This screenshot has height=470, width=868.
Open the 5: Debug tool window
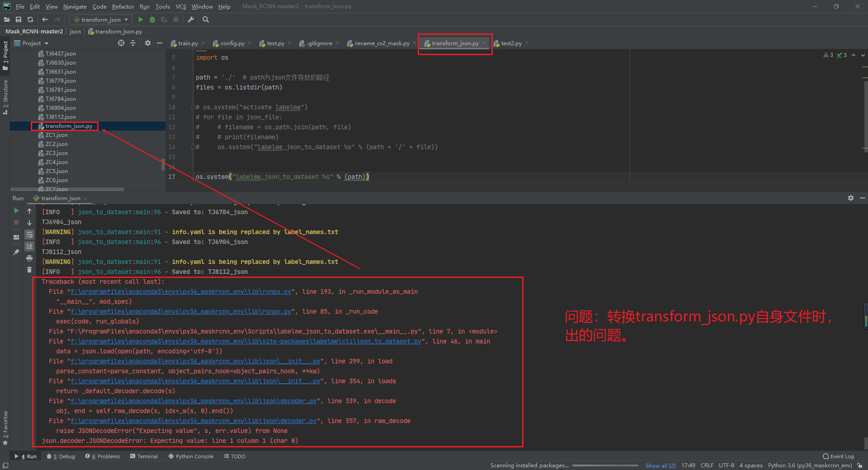pyautogui.click(x=61, y=456)
